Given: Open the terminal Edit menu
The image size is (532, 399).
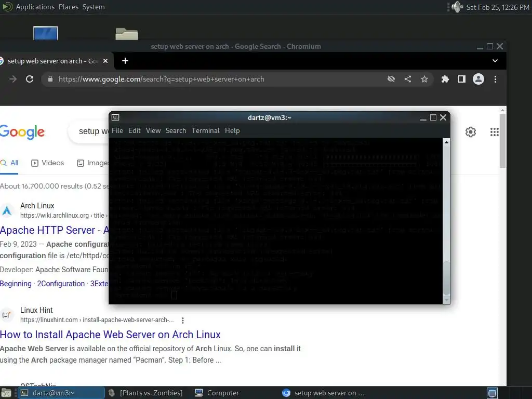Looking at the screenshot, I should [135, 130].
